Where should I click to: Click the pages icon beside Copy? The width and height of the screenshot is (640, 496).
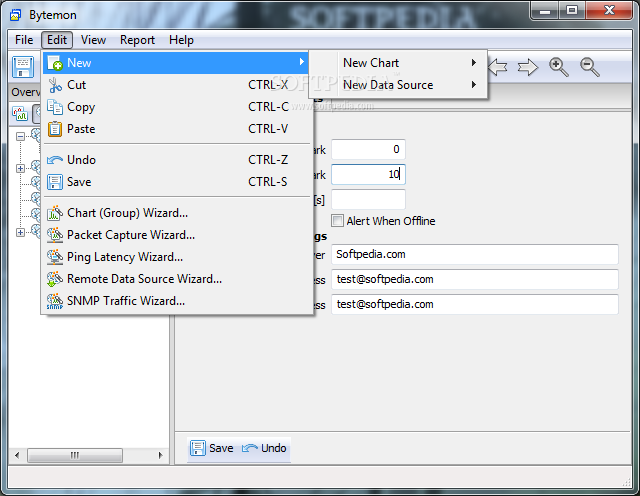point(55,107)
